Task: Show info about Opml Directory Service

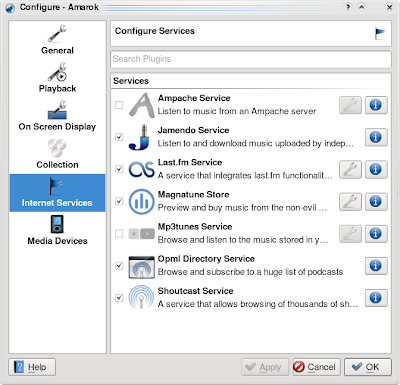Action: [376, 266]
